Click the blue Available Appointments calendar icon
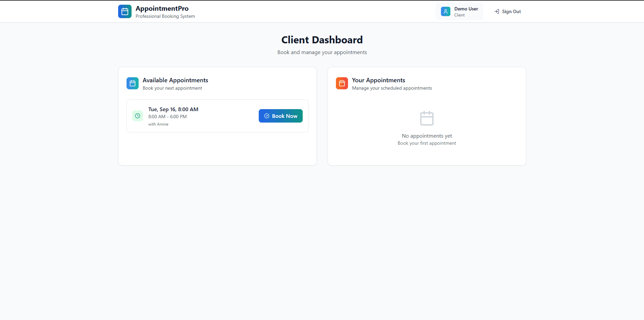The image size is (644, 320). [x=133, y=83]
